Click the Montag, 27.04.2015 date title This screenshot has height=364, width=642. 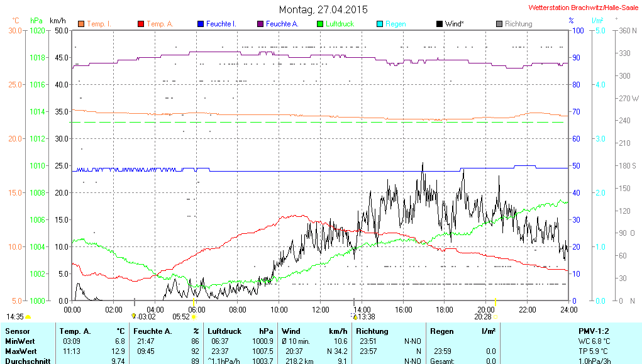point(323,9)
